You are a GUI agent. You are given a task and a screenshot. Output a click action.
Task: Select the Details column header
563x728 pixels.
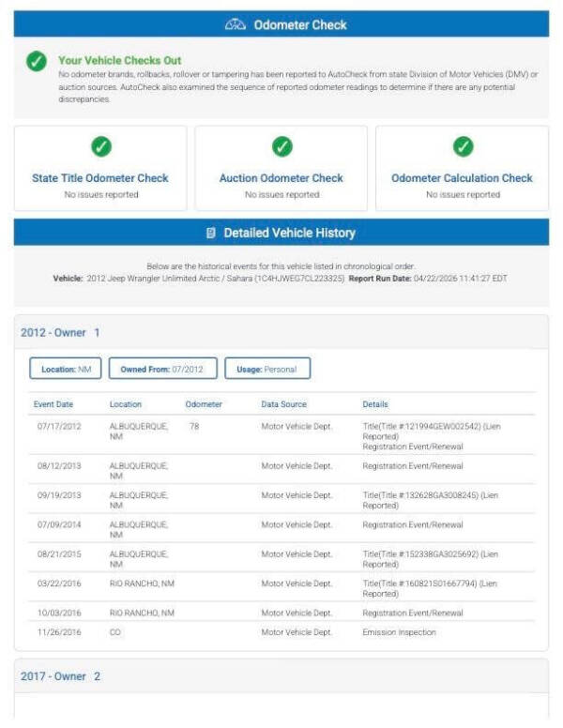point(375,404)
